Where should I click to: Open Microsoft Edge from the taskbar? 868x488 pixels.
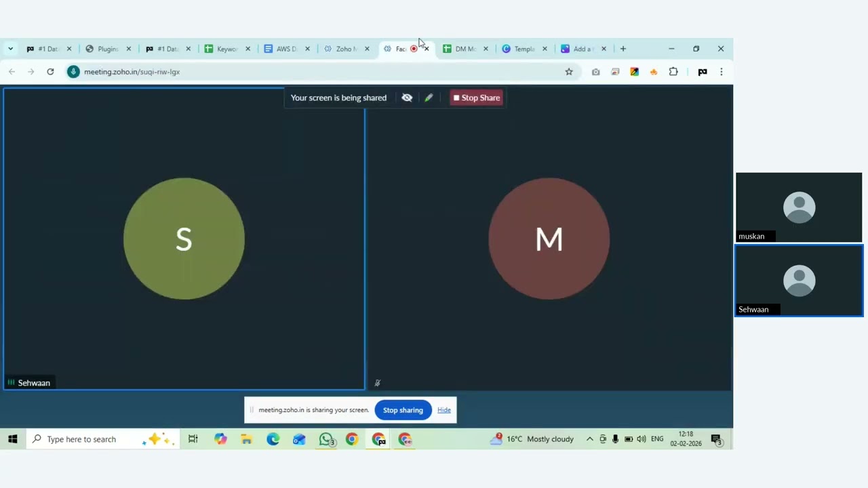click(273, 439)
